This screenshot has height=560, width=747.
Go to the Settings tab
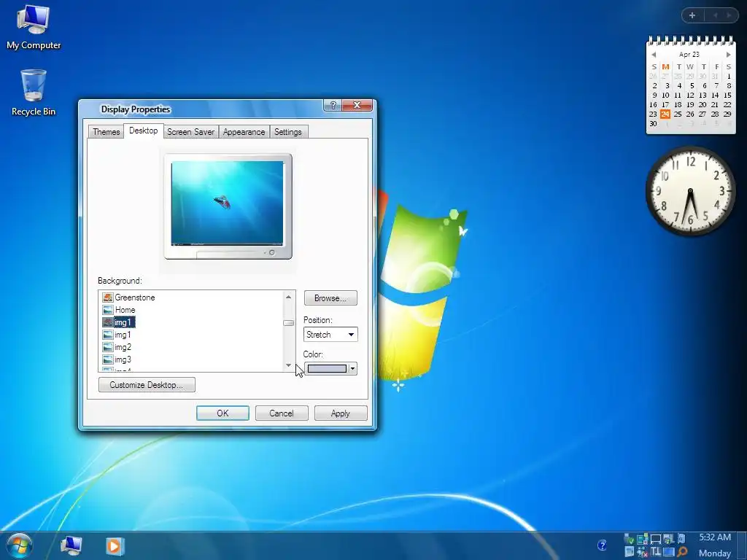(x=287, y=132)
